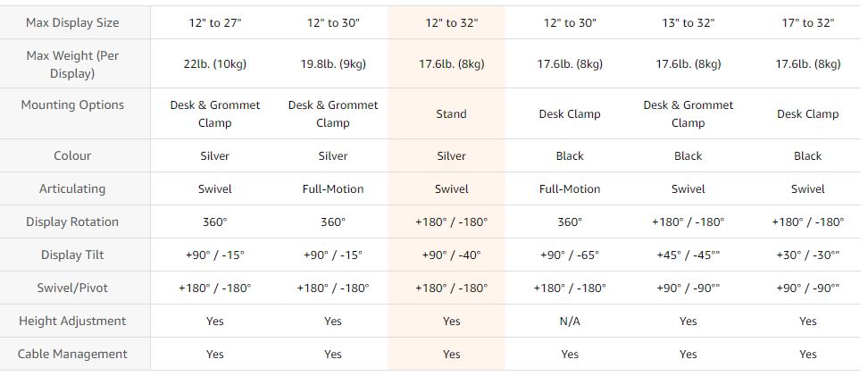Click the Height Adjustment row header
Viewport: 868px width, 376px height.
coord(72,321)
